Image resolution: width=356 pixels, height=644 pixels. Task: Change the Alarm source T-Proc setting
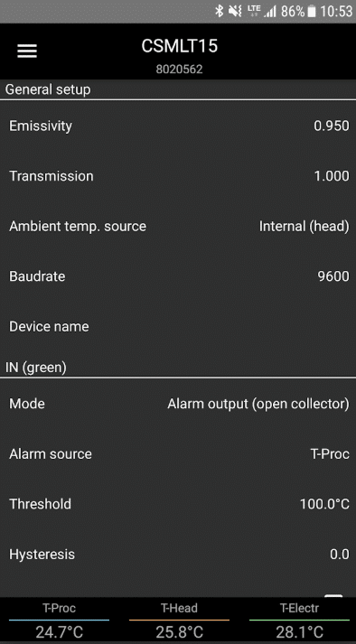(x=178, y=453)
